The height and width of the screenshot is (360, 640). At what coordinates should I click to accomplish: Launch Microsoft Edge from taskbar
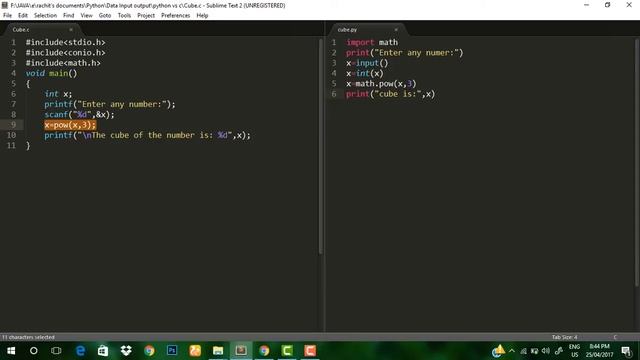pyautogui.click(x=80, y=351)
